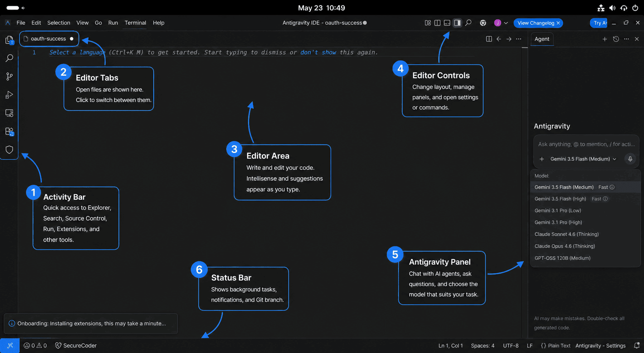Go back with the left arrow in editor toolbar
This screenshot has width=644, height=353.
pyautogui.click(x=499, y=39)
